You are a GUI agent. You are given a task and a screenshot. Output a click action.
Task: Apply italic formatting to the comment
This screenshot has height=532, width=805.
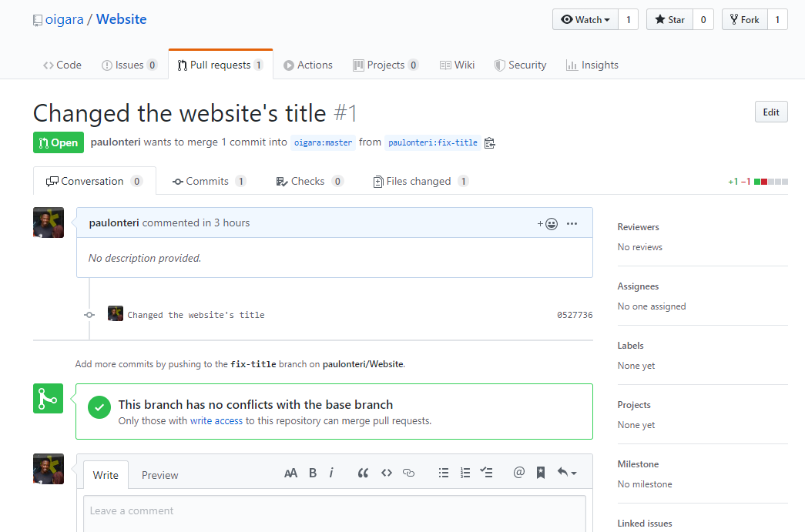pos(330,472)
